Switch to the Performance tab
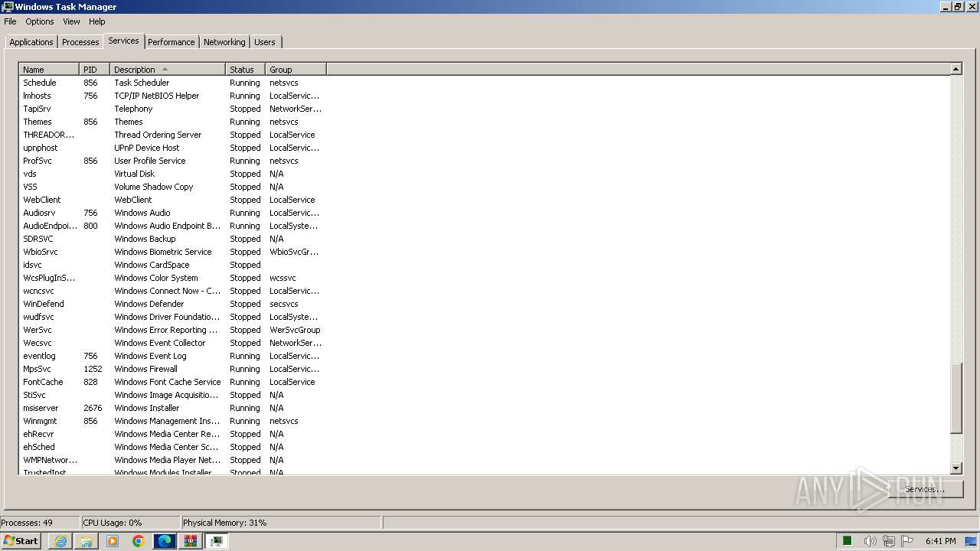 click(x=171, y=42)
